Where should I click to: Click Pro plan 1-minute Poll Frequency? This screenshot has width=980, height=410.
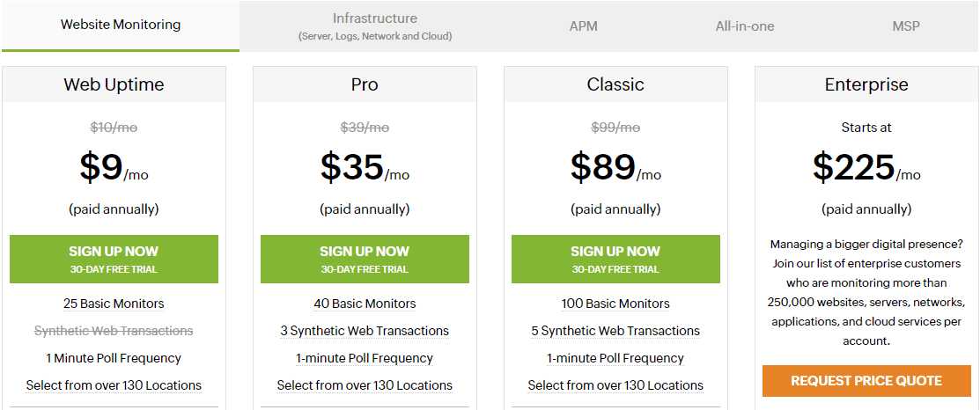[x=365, y=358]
